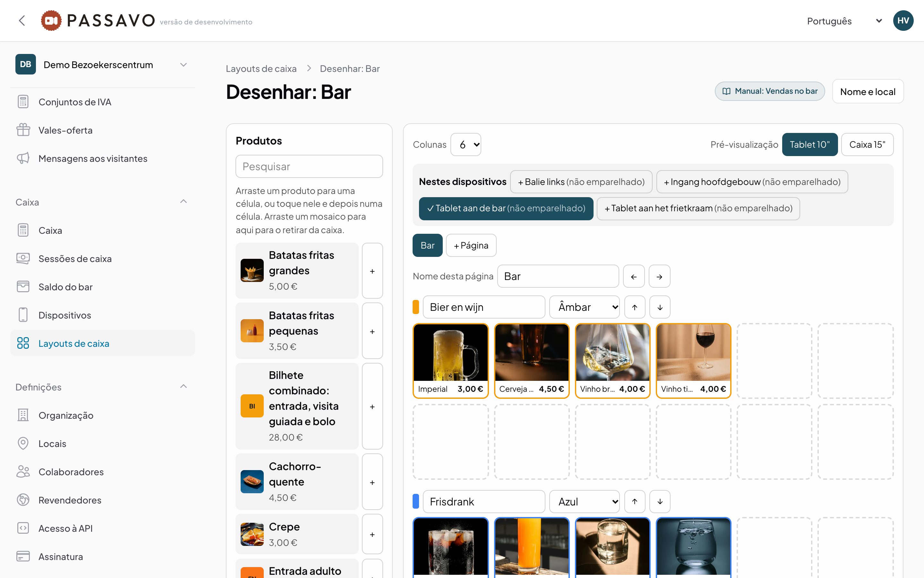Open the Colunas dropdown
The height and width of the screenshot is (578, 924).
click(x=466, y=144)
